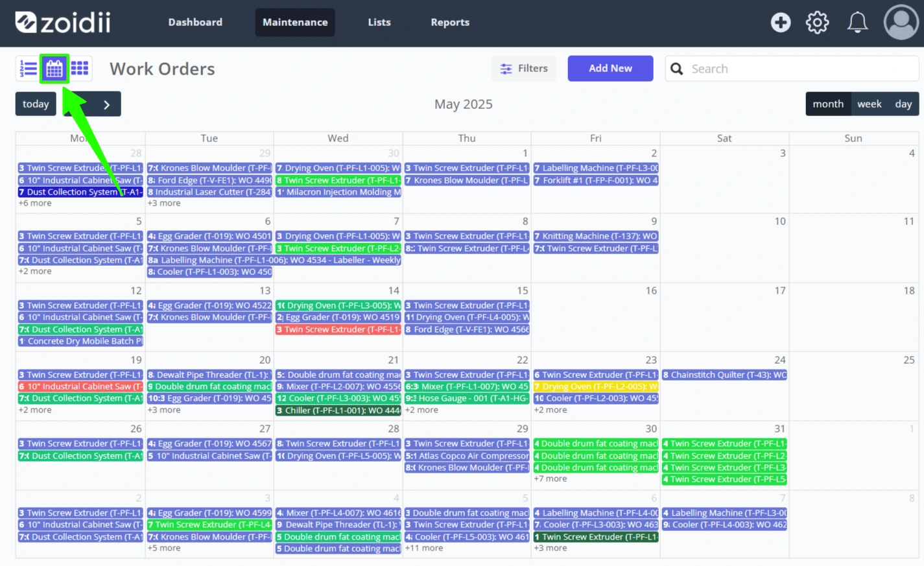
Task: Open red Twin Screw Extruder event on Wednesday 14
Action: tap(338, 329)
